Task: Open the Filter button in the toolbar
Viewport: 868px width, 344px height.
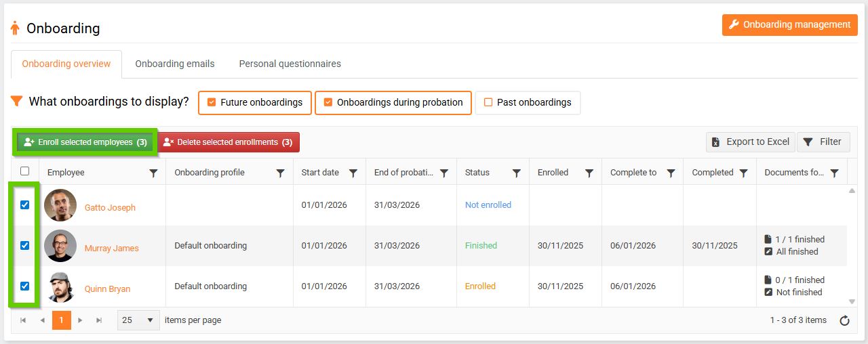Action: [823, 142]
